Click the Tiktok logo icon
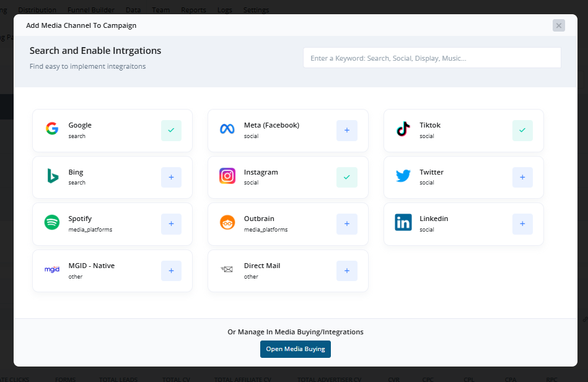 tap(403, 129)
